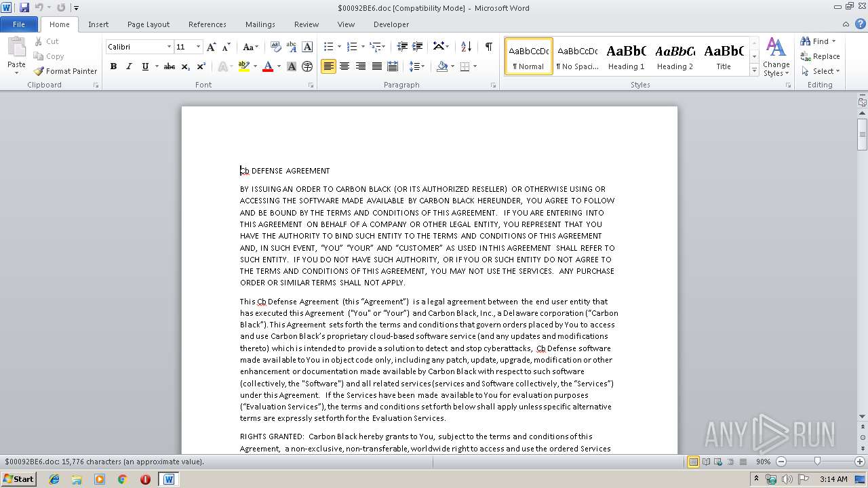
Task: Zoom in using the plus button
Action: click(861, 462)
